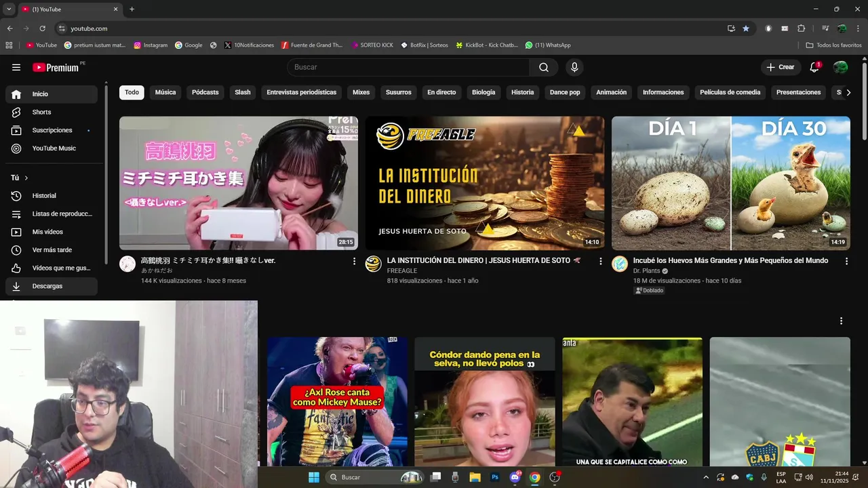Play the Axl Rose Mickey Mause short
The width and height of the screenshot is (868, 488).
coord(337,402)
